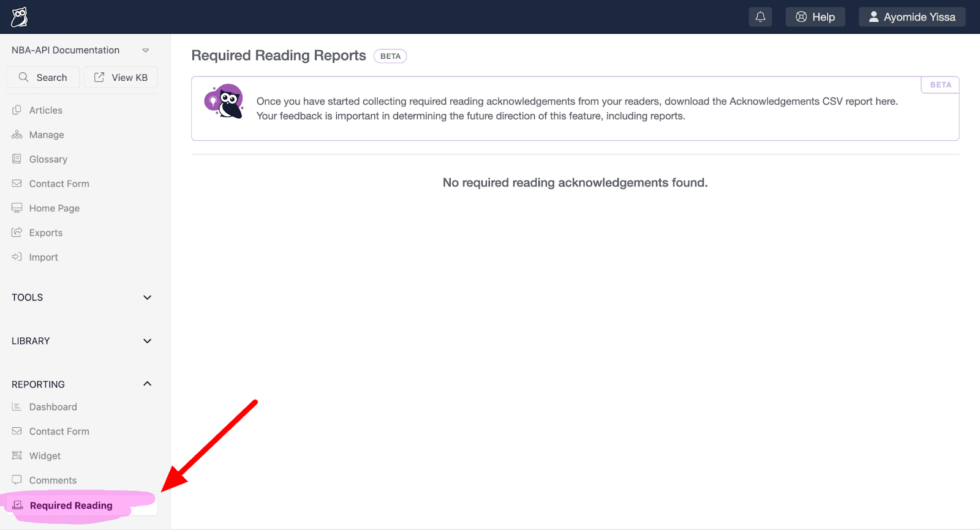
Task: Click the Manage hierarchy icon
Action: 17,135
